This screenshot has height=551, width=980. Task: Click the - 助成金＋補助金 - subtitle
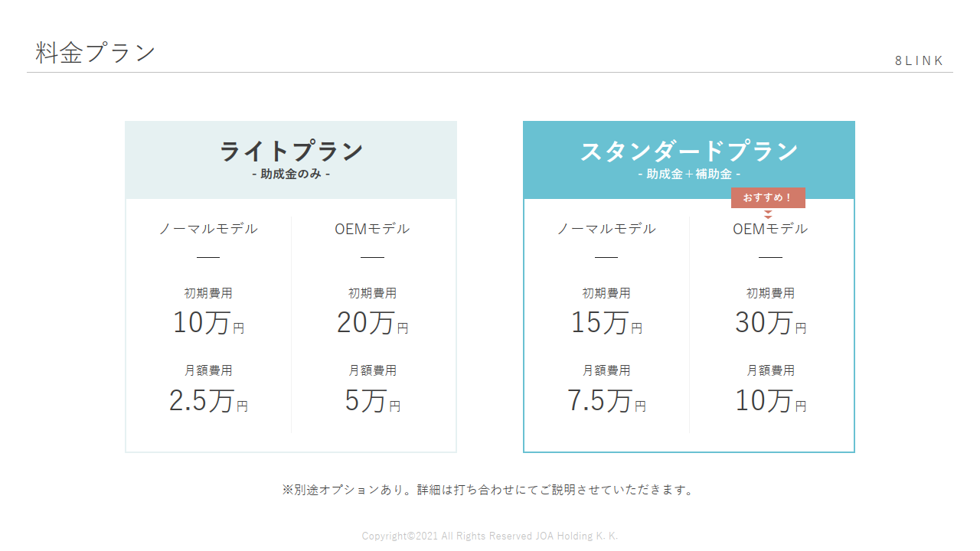(x=689, y=174)
